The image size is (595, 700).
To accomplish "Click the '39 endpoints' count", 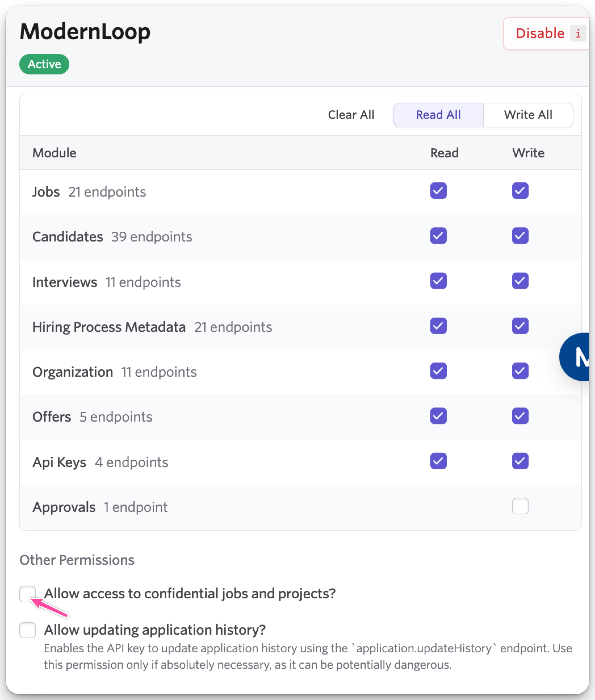I will [x=152, y=237].
